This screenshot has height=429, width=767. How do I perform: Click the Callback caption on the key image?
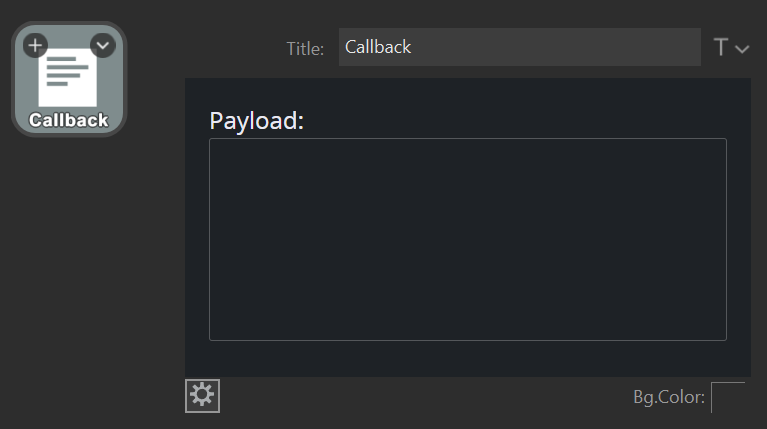point(68,120)
